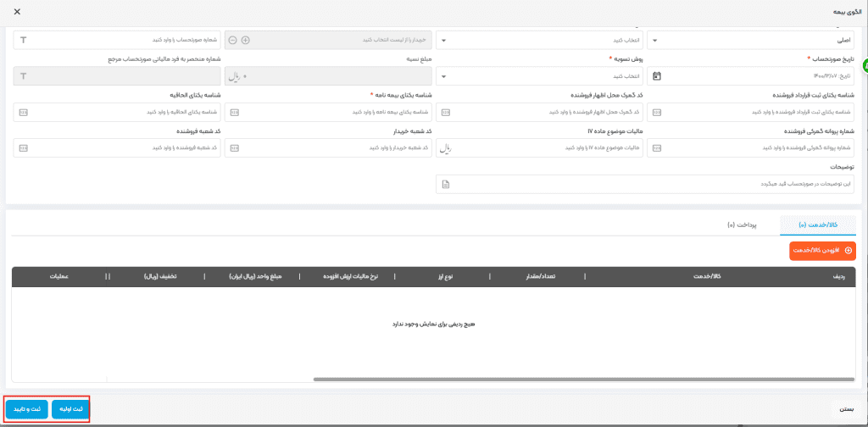Click 123 icon in کد گمرک محل اظهار field
The height and width of the screenshot is (427, 868).
pyautogui.click(x=446, y=113)
